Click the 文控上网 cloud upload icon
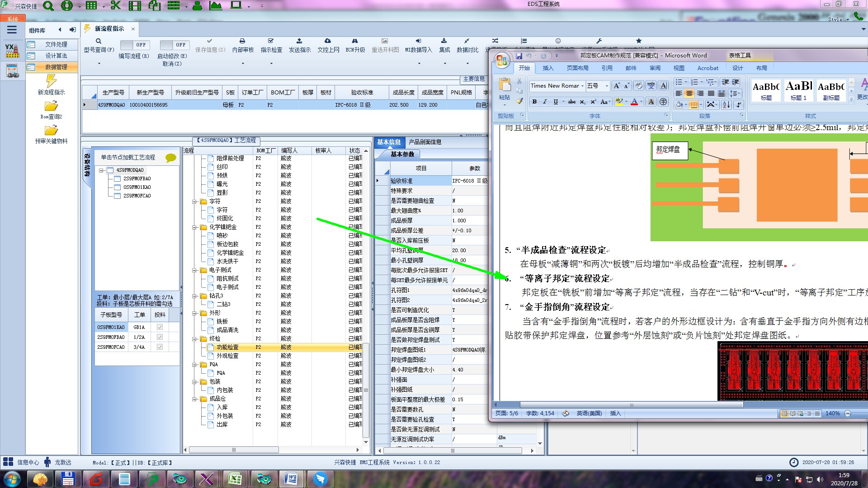 pos(328,41)
